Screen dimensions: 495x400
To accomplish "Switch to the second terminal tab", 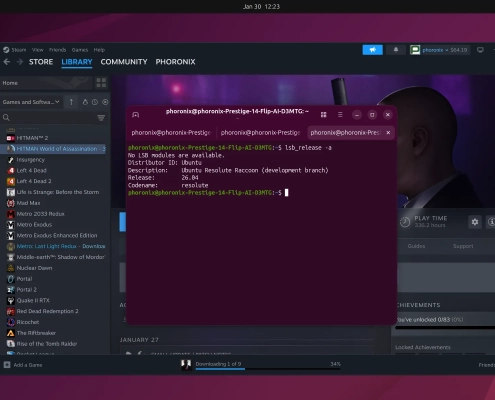I will point(260,133).
